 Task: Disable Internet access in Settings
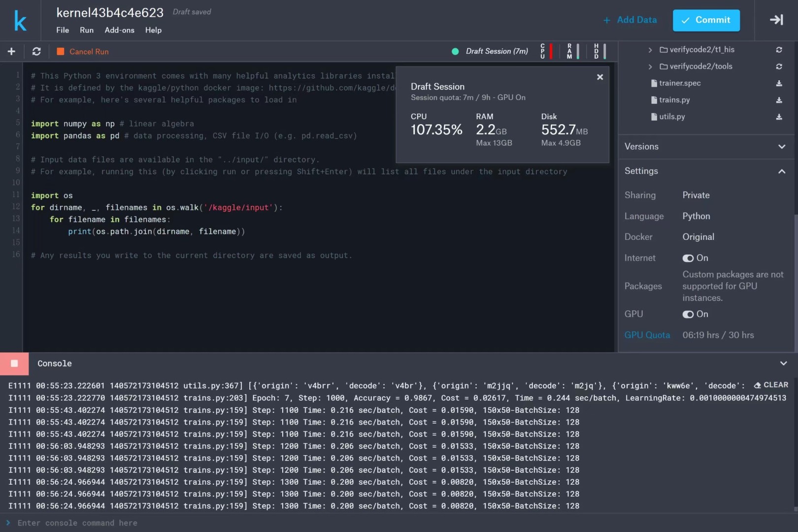pyautogui.click(x=688, y=258)
